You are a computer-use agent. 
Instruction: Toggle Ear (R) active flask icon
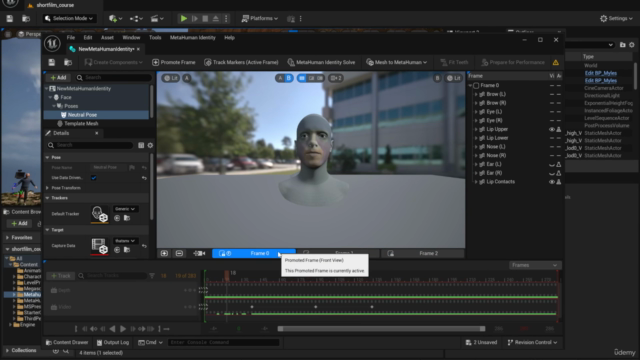tap(559, 173)
